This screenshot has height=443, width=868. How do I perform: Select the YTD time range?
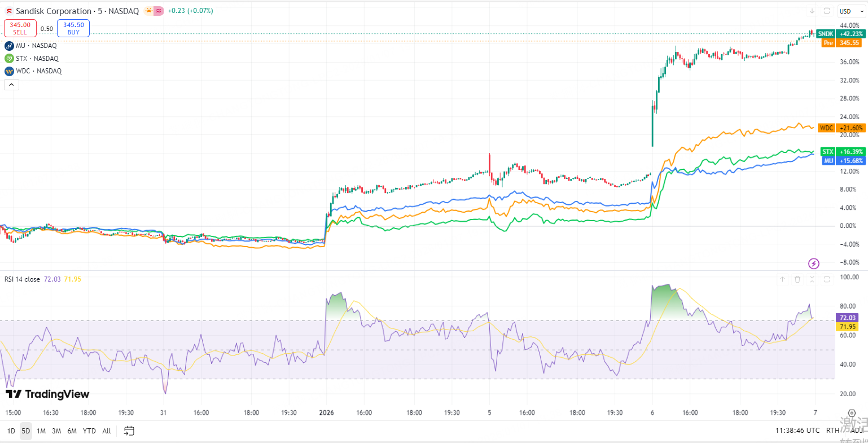click(x=89, y=431)
